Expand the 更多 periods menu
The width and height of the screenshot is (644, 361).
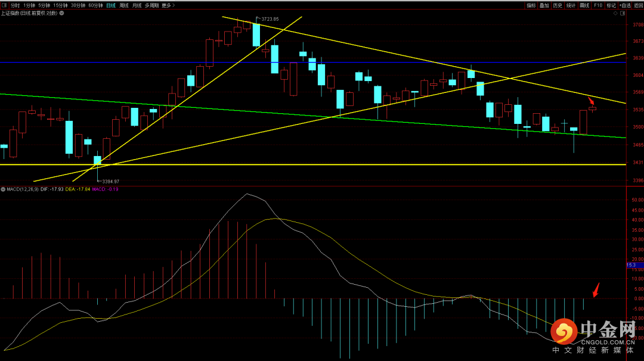(x=168, y=5)
